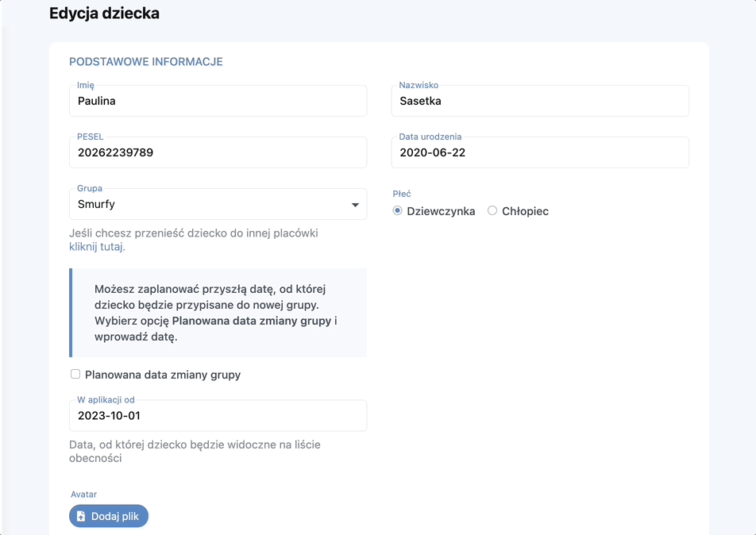Click the file upload icon in Dodaj plik
756x535 pixels.
(81, 516)
